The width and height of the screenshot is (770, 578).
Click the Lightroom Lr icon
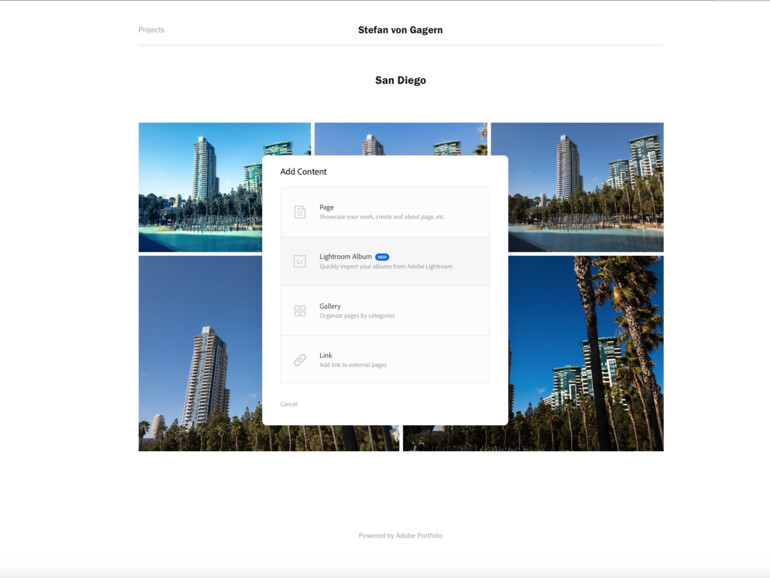300,261
